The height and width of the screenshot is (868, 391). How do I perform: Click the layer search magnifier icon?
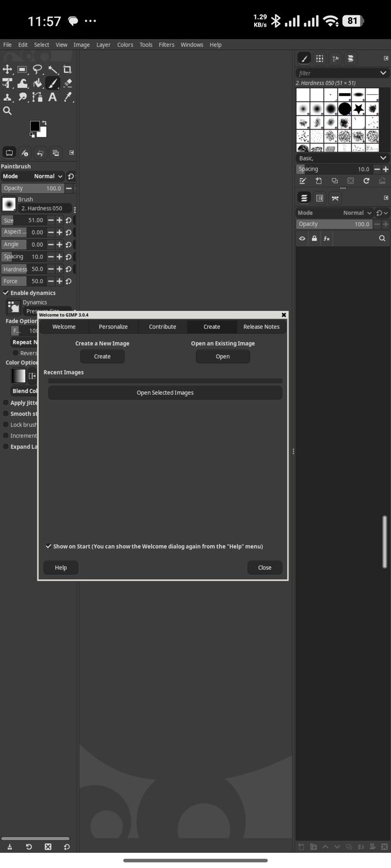click(382, 238)
